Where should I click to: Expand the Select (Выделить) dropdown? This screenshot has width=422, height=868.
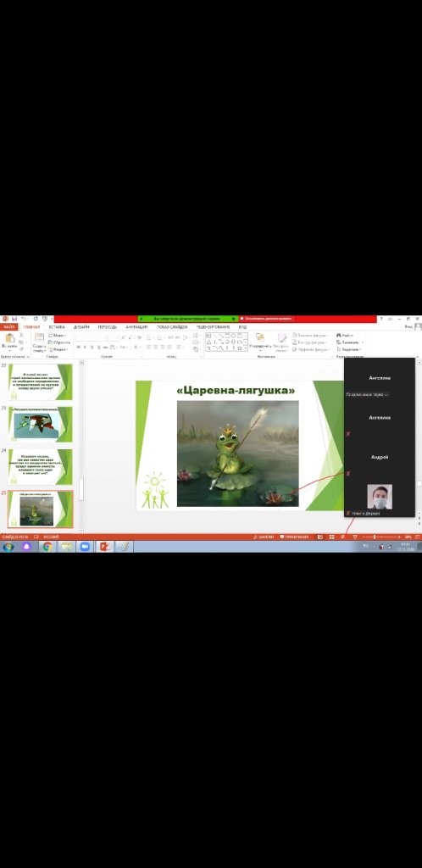click(349, 349)
